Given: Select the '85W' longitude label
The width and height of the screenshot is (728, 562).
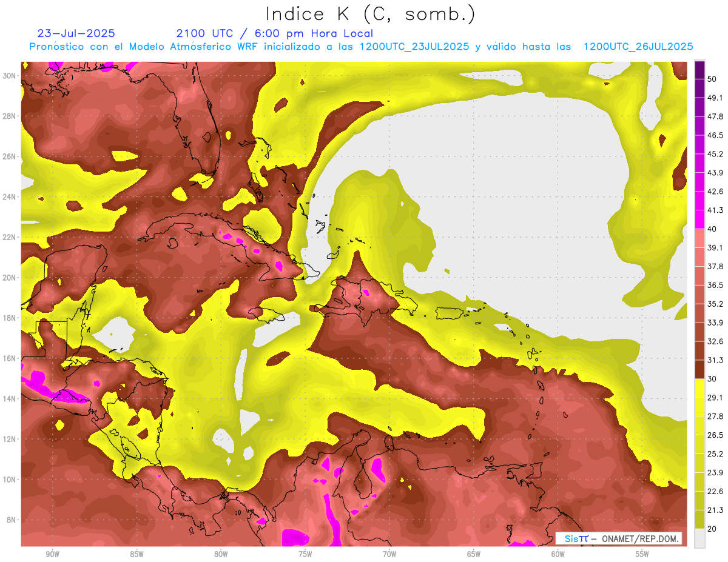Looking at the screenshot, I should 136,554.
